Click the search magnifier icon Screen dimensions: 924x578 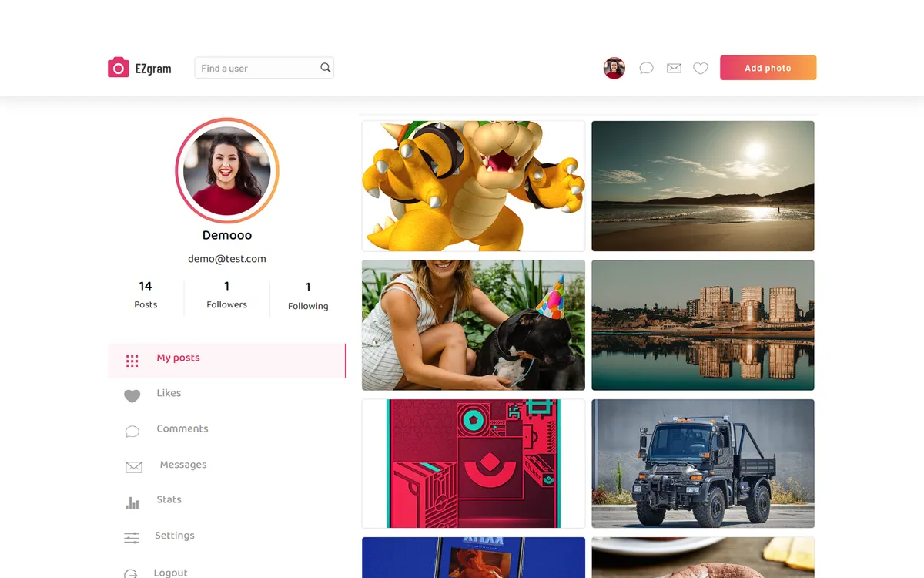pyautogui.click(x=326, y=68)
